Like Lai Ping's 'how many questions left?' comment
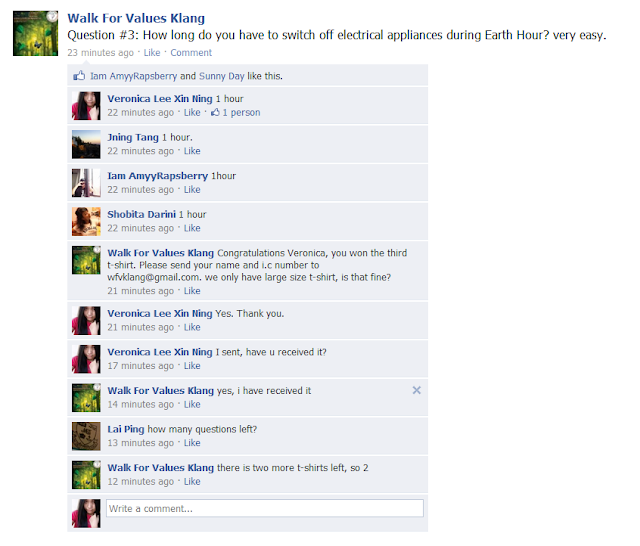 (192, 443)
